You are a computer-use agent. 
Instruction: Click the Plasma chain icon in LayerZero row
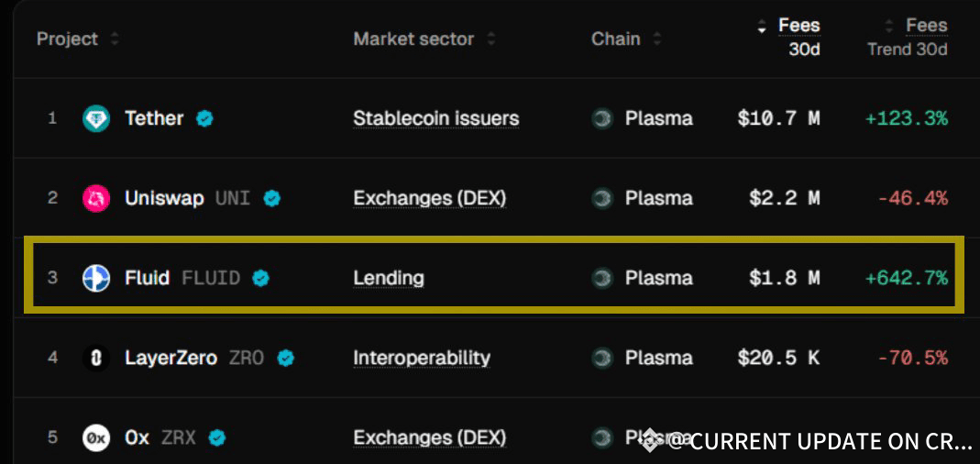click(x=601, y=358)
